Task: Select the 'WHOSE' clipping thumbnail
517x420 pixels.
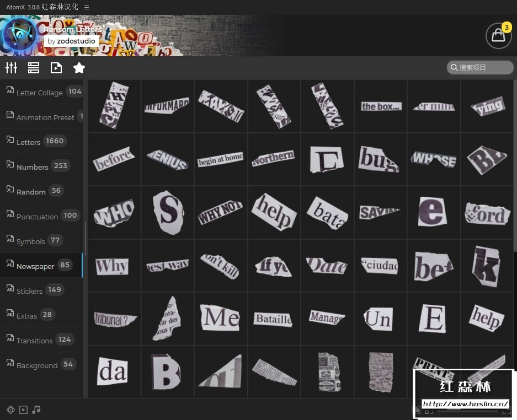Action: 434,159
